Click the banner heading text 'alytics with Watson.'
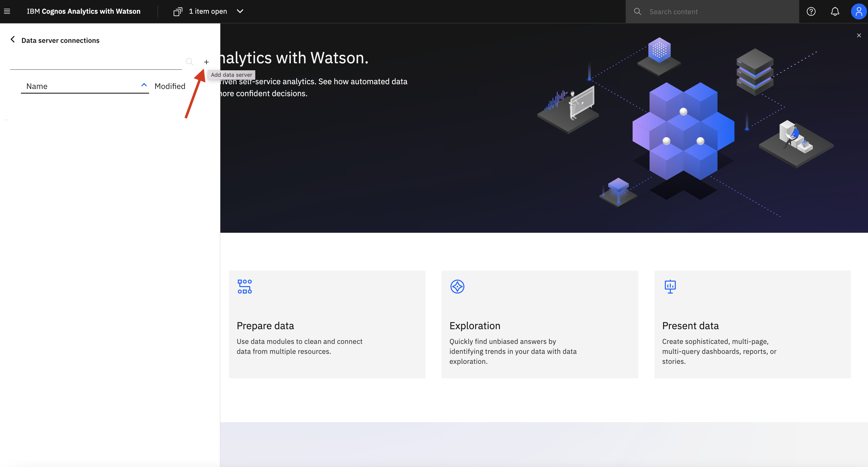Viewport: 868px width, 467px height. tap(294, 58)
